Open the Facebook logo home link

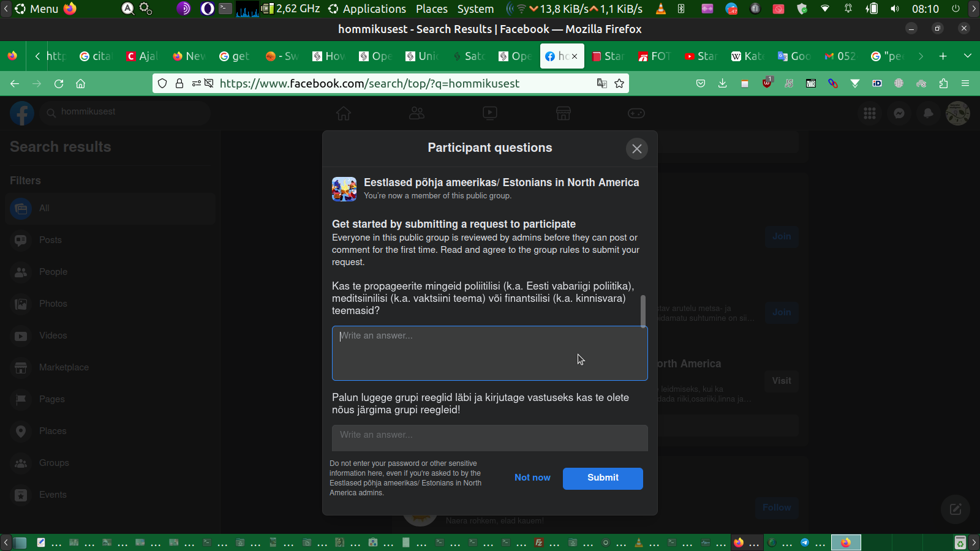[x=22, y=113]
